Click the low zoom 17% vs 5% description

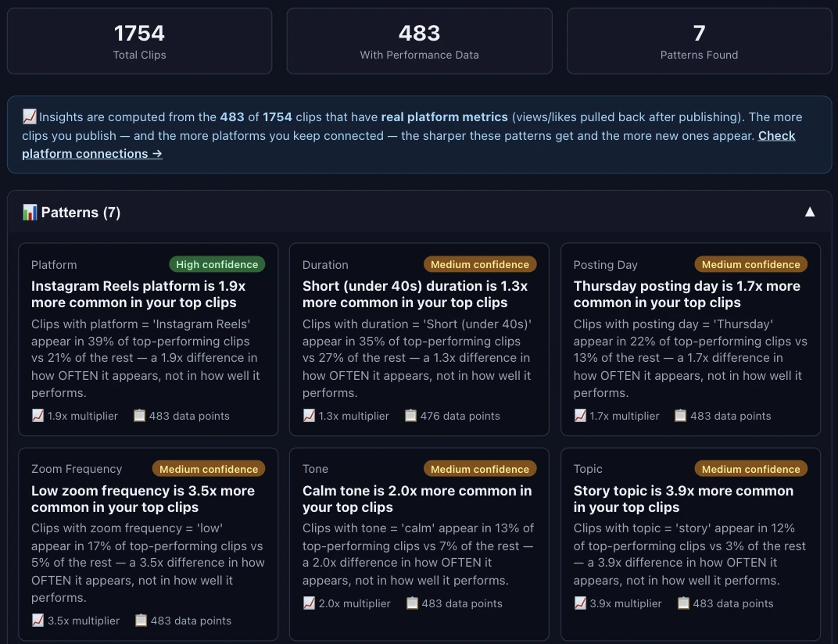coord(148,562)
